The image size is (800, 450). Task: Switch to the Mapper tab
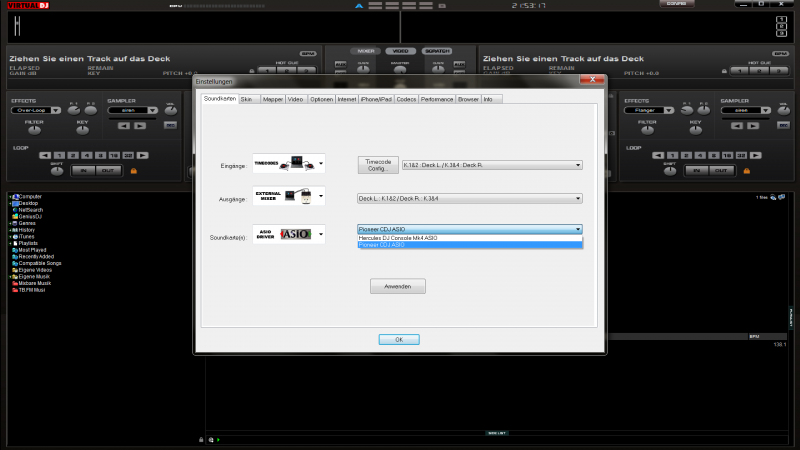(x=272, y=99)
